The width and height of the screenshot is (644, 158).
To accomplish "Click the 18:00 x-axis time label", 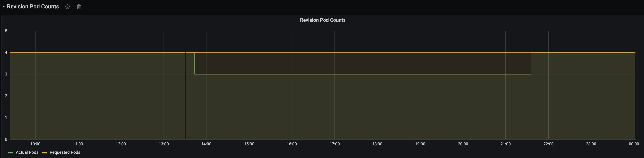I will coord(377,144).
